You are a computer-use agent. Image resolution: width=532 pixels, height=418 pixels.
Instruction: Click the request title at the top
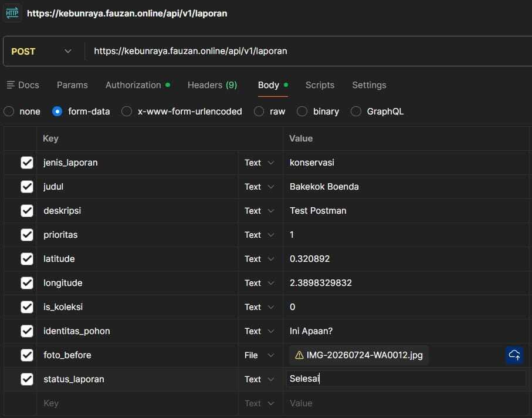[127, 14]
